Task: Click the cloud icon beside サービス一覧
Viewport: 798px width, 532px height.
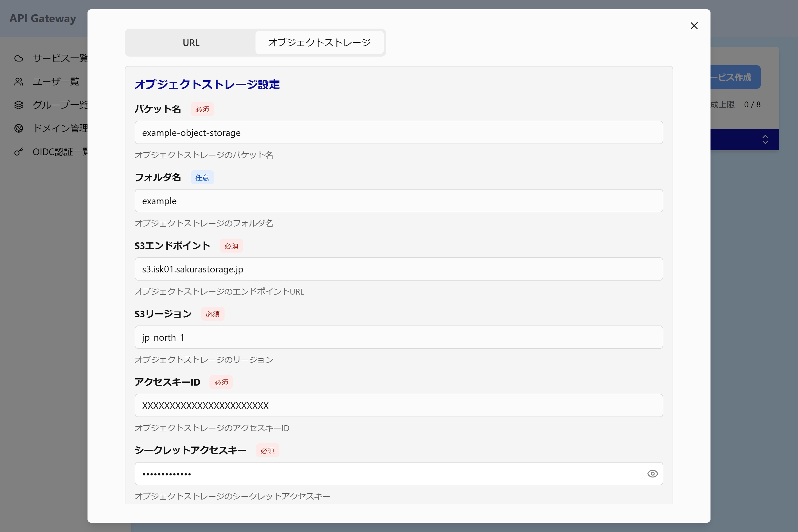Action: pos(19,58)
